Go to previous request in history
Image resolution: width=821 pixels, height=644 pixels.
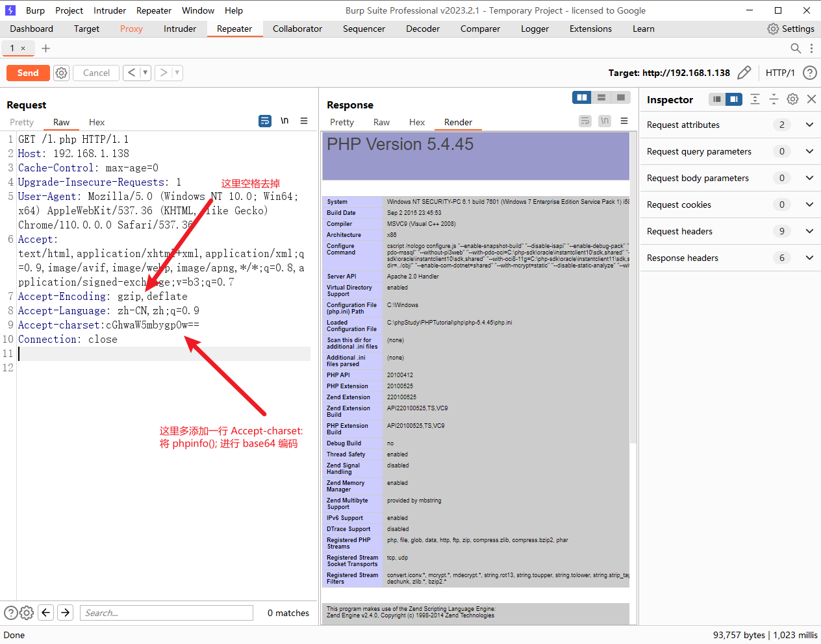[x=131, y=73]
